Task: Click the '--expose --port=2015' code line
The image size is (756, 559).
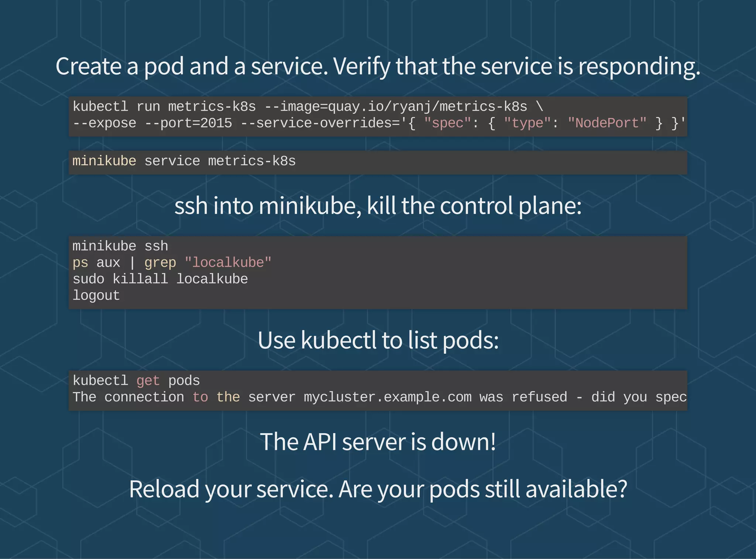Action: 152,123
